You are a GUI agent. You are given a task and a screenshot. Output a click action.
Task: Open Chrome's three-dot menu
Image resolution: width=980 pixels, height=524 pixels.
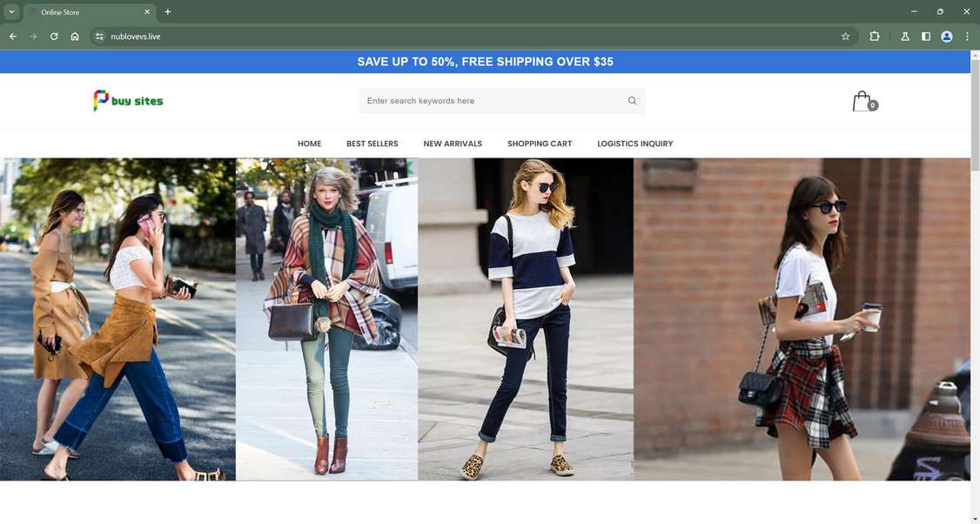[967, 37]
